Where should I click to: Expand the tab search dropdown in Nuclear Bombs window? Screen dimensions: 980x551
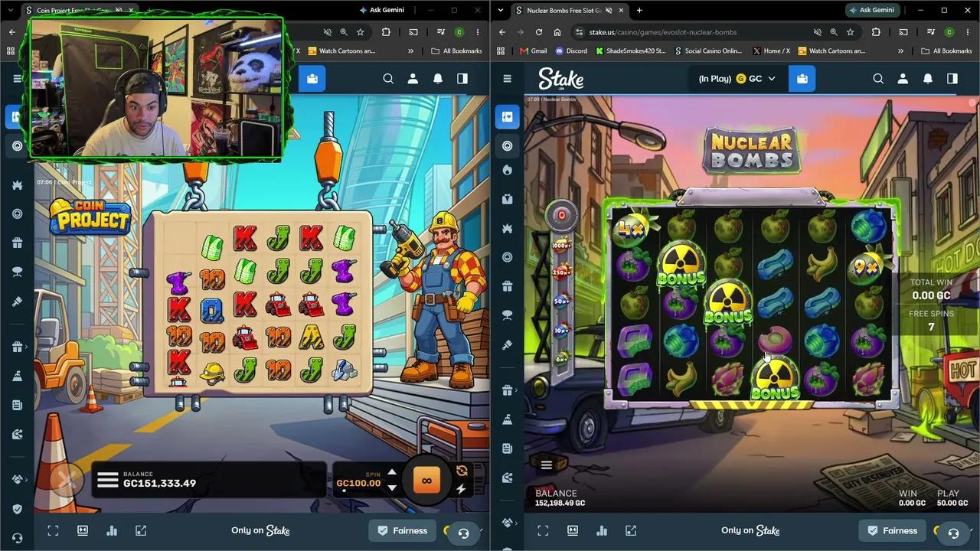(x=501, y=10)
